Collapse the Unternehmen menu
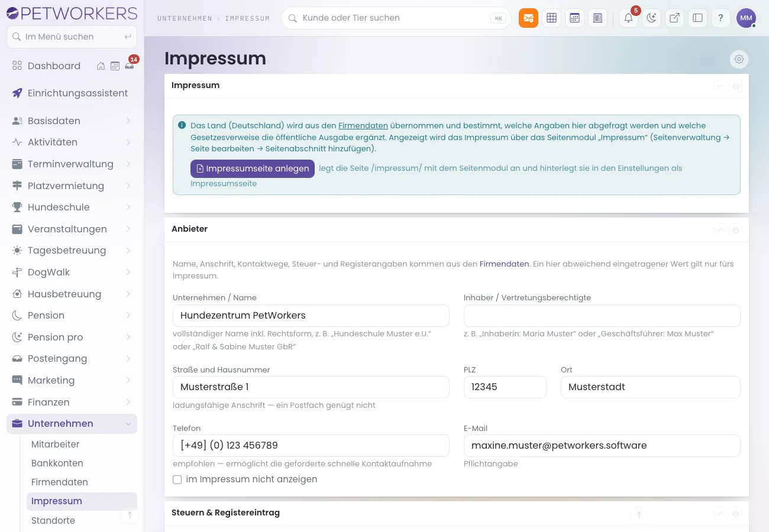Viewport: 769px width, 532px height. [72, 423]
